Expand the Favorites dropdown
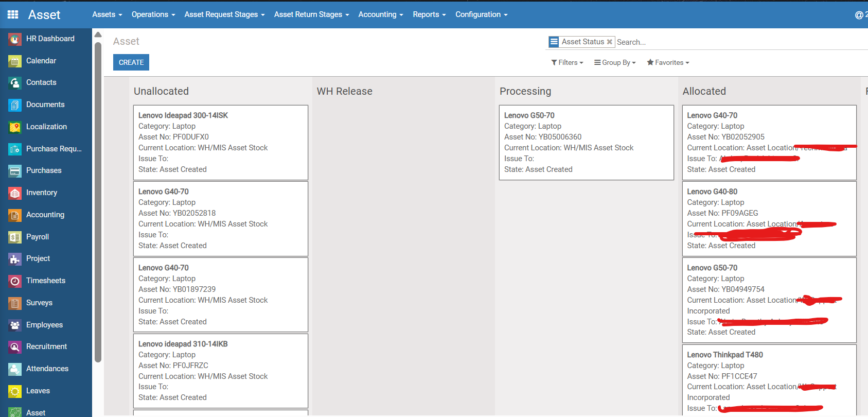Image resolution: width=868 pixels, height=417 pixels. [668, 63]
